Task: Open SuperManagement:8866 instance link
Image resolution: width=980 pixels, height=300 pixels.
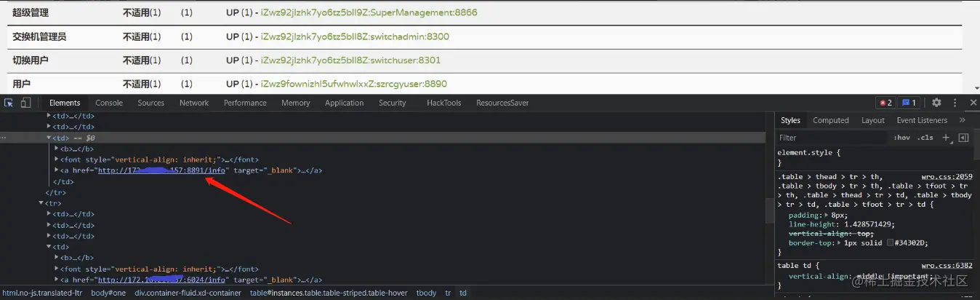Action: [369, 13]
